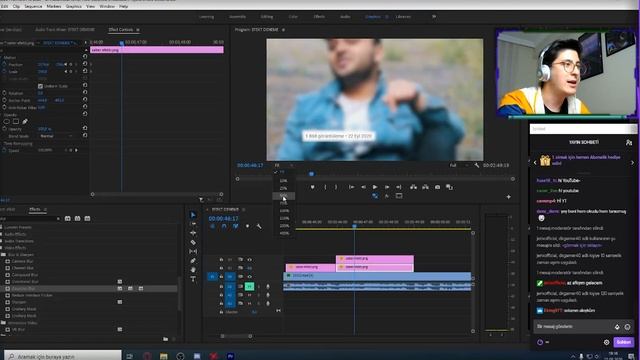Step back one frame

point(363,187)
